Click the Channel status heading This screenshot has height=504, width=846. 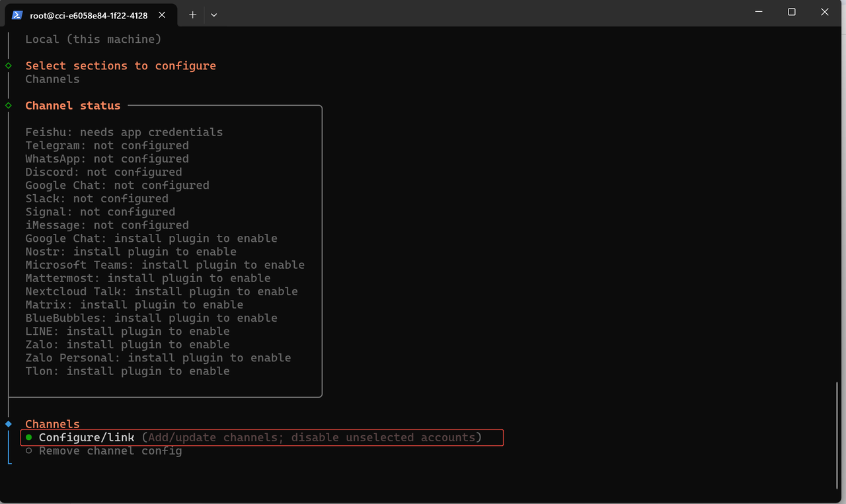tap(73, 106)
